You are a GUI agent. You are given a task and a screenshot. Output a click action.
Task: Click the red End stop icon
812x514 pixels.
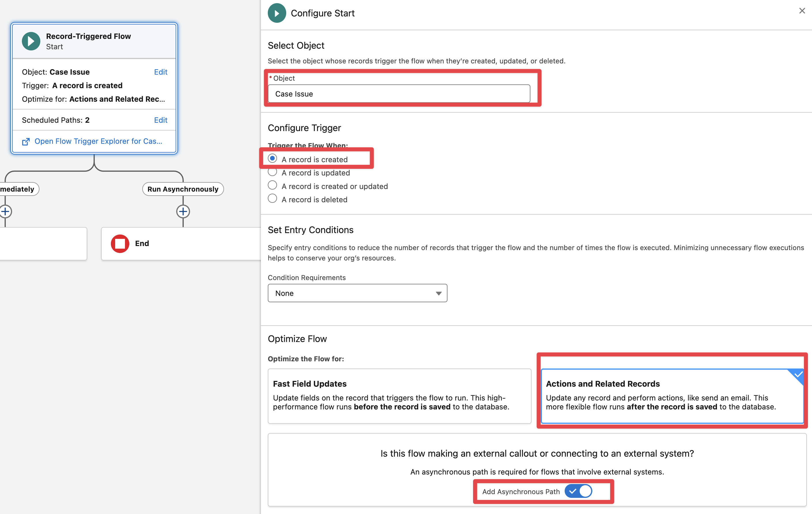pos(120,243)
